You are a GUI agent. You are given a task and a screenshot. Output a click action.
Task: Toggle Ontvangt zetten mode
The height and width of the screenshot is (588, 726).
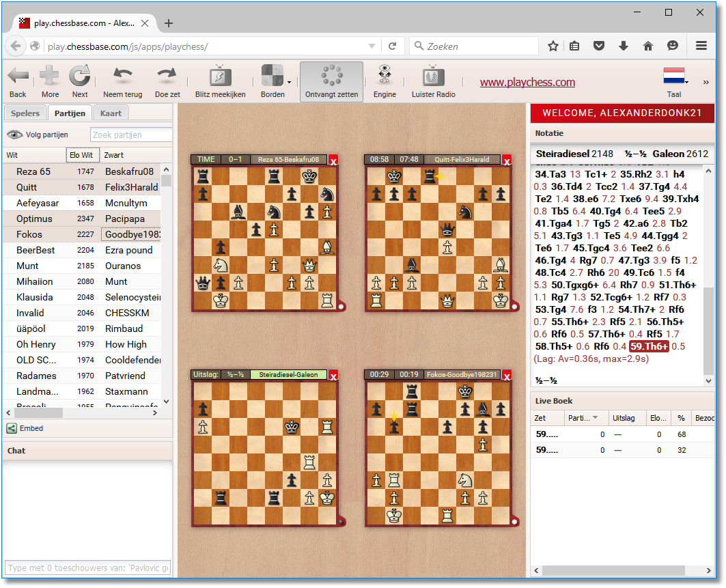pyautogui.click(x=331, y=77)
